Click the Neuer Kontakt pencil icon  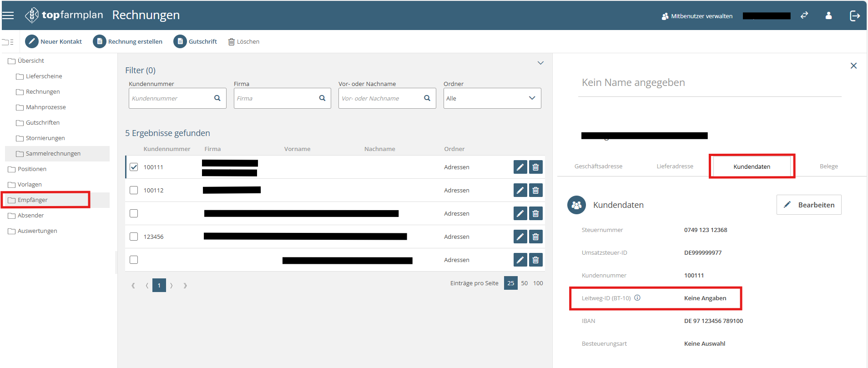[x=32, y=41]
